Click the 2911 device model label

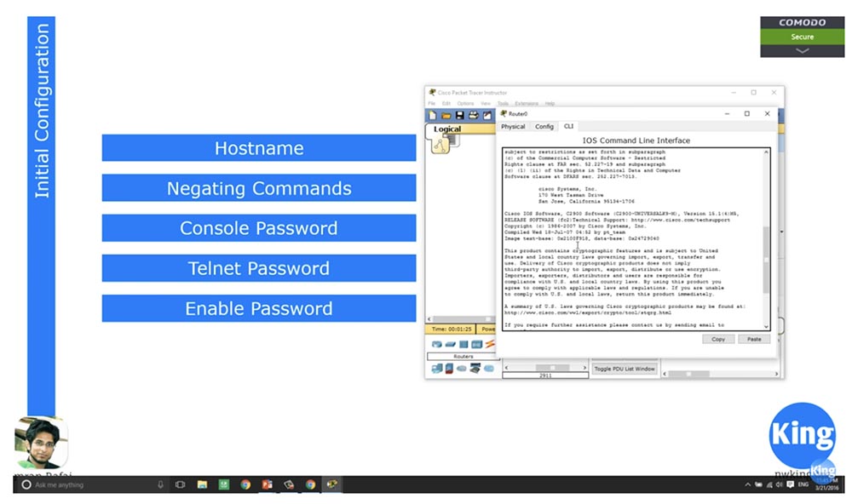[x=545, y=375]
